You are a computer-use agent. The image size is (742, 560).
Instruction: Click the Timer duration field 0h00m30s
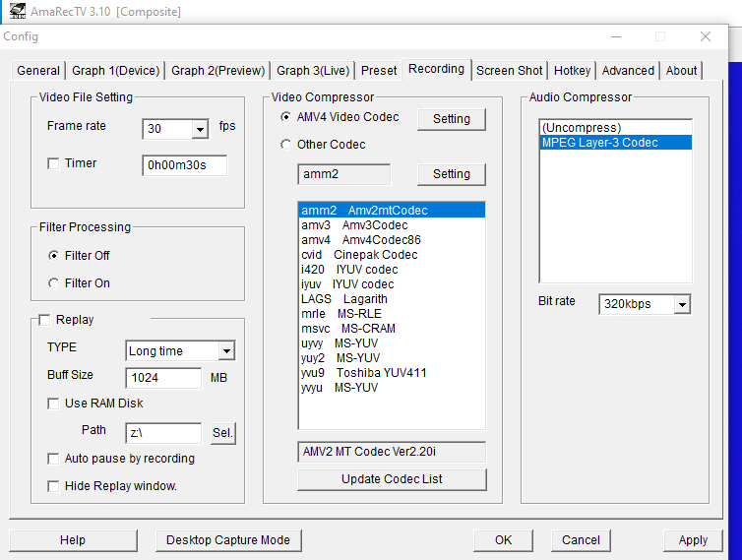click(185, 165)
